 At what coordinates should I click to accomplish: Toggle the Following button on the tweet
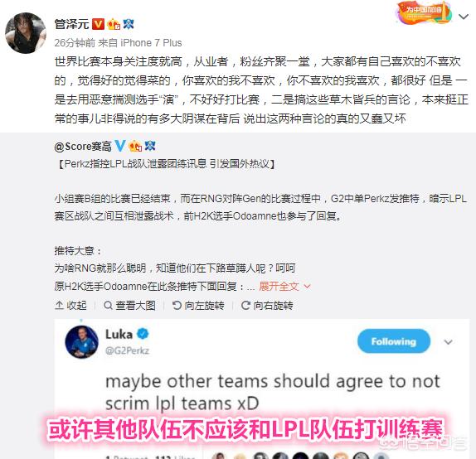394,341
